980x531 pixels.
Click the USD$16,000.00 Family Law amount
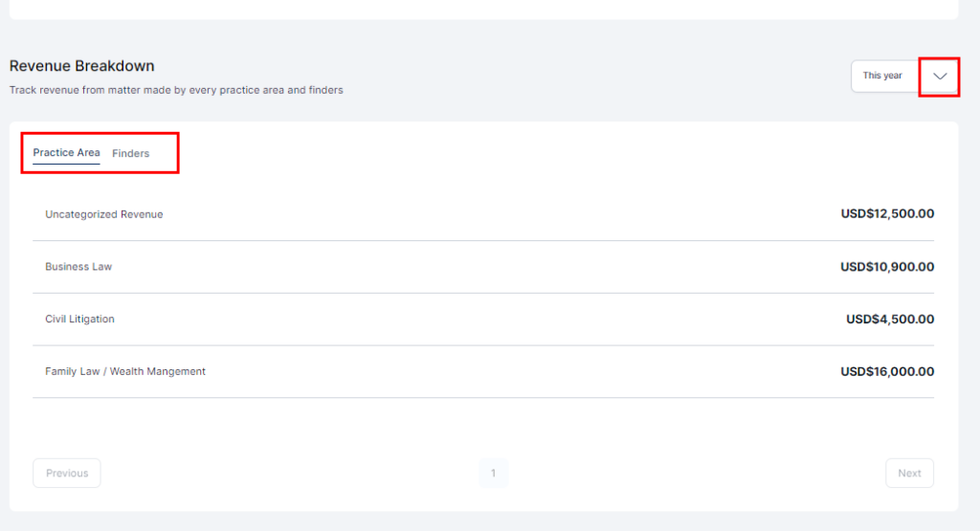click(x=887, y=371)
